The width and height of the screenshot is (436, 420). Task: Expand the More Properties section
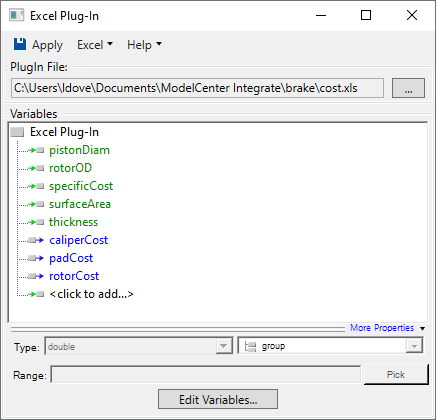pos(387,328)
